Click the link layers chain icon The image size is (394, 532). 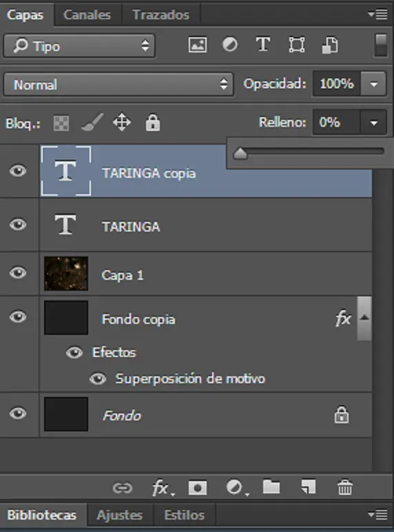pyautogui.click(x=122, y=488)
